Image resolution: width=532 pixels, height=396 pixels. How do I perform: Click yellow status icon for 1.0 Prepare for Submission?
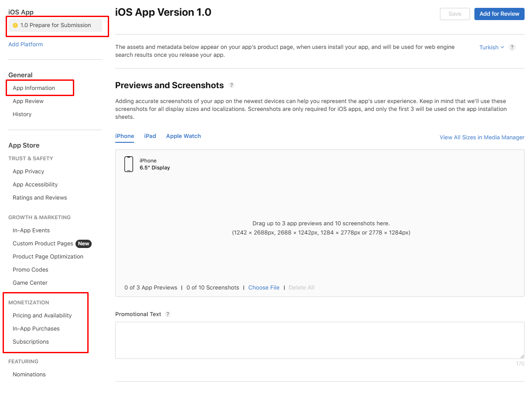[x=15, y=25]
